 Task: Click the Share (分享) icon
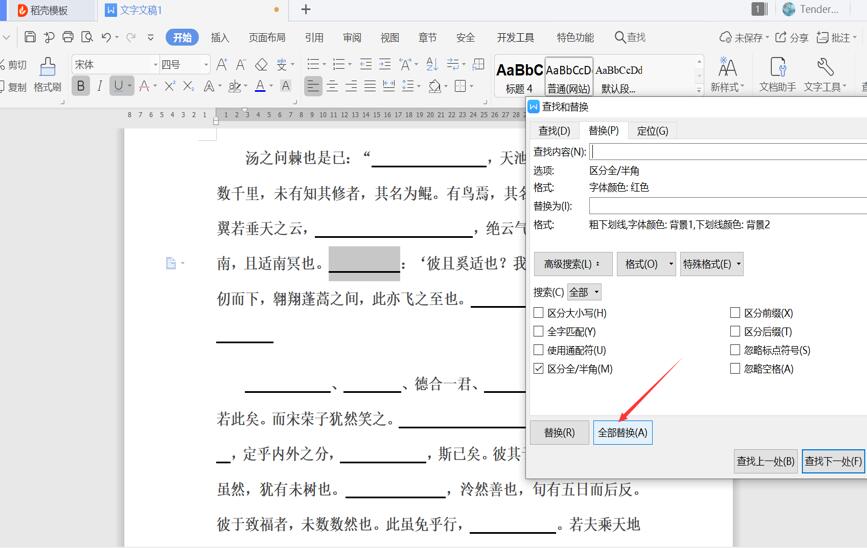[x=791, y=38]
